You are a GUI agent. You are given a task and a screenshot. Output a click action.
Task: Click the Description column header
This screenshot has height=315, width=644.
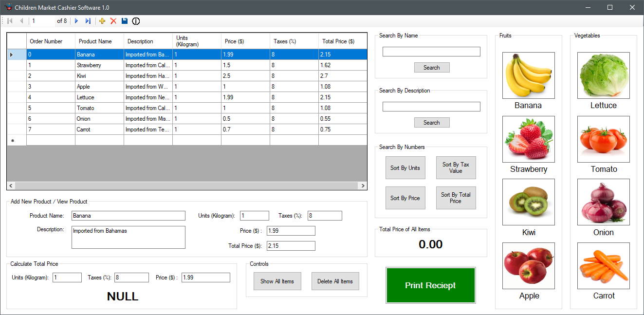(x=148, y=41)
